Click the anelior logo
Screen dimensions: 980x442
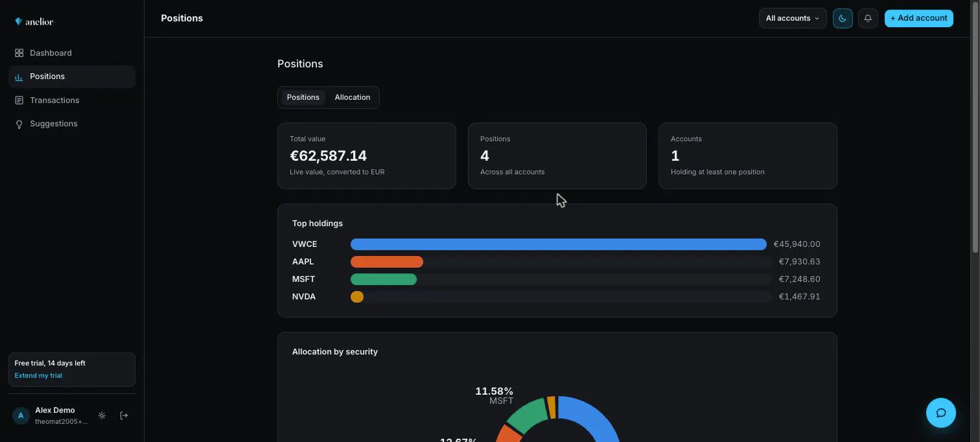[34, 21]
